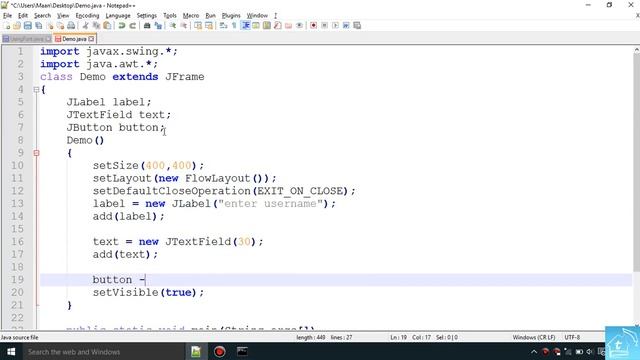The width and height of the screenshot is (640, 360).
Task: Open the Edit menu
Action: coord(23,16)
